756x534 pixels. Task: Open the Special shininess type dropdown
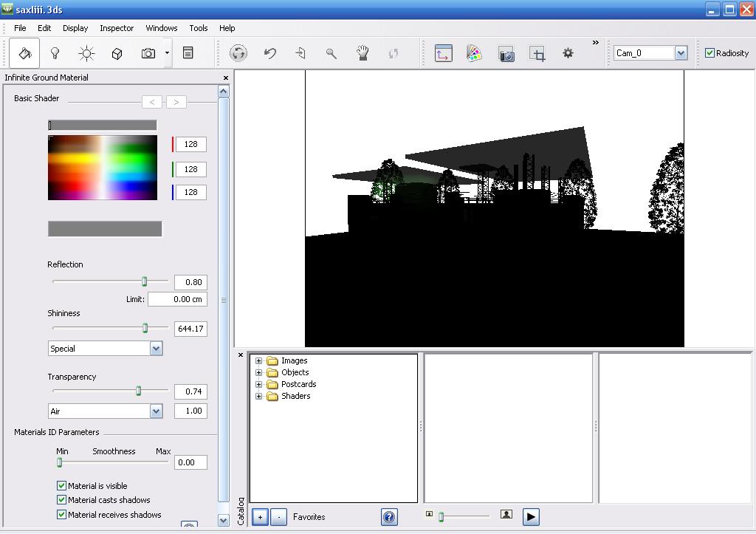(156, 349)
